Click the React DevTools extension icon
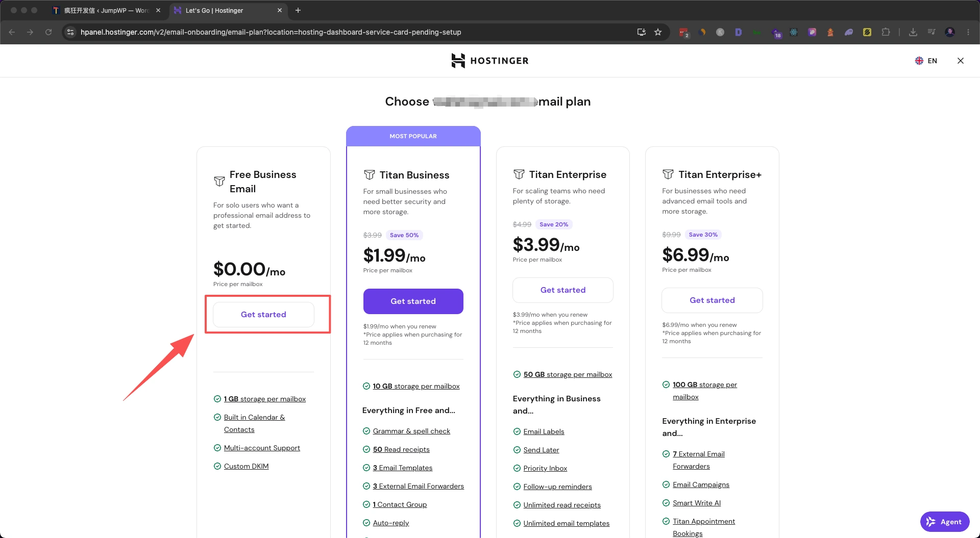The width and height of the screenshot is (980, 538). tap(794, 32)
